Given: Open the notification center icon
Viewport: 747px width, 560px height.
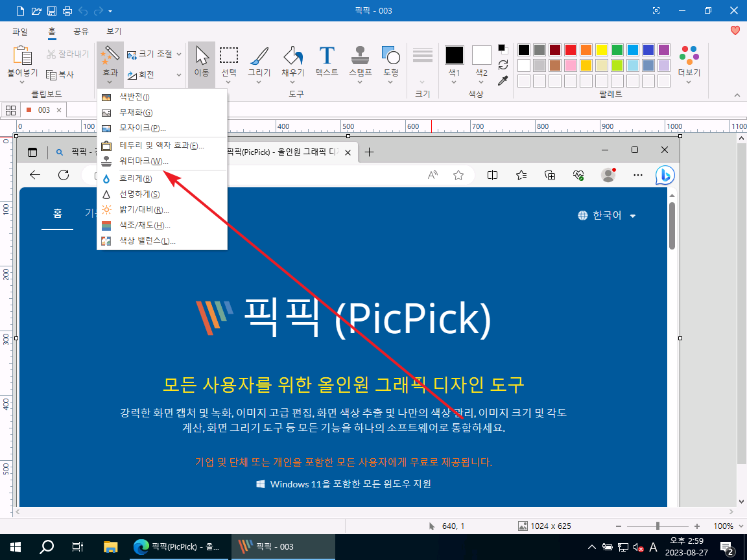Looking at the screenshot, I should [726, 547].
